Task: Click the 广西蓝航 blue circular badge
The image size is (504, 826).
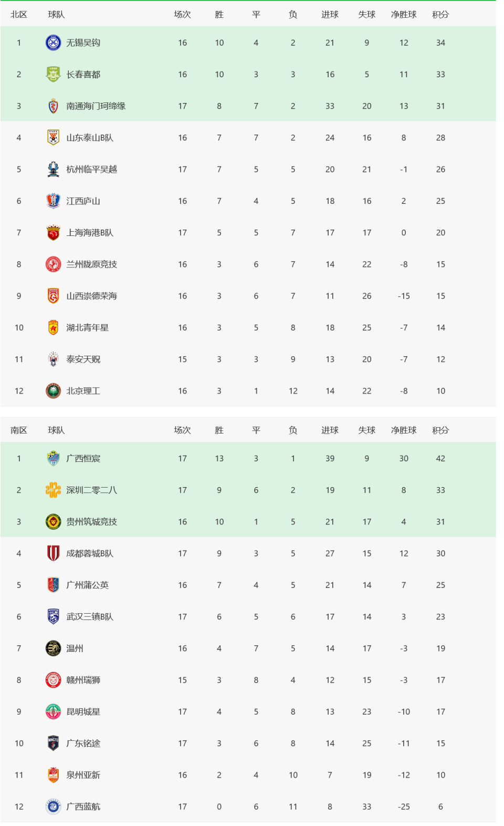Action: point(53,807)
